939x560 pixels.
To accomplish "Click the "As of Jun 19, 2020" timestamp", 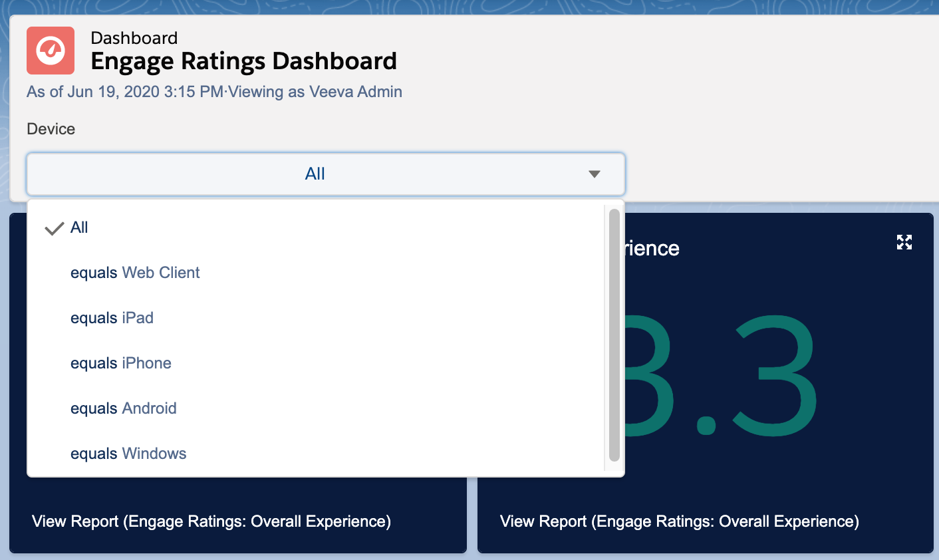I will [x=125, y=92].
